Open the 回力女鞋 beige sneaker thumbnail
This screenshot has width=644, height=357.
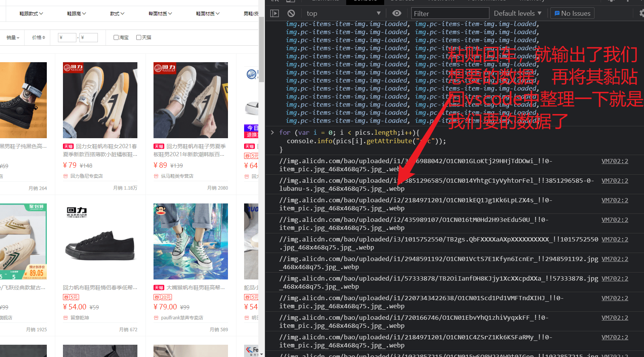point(100,100)
